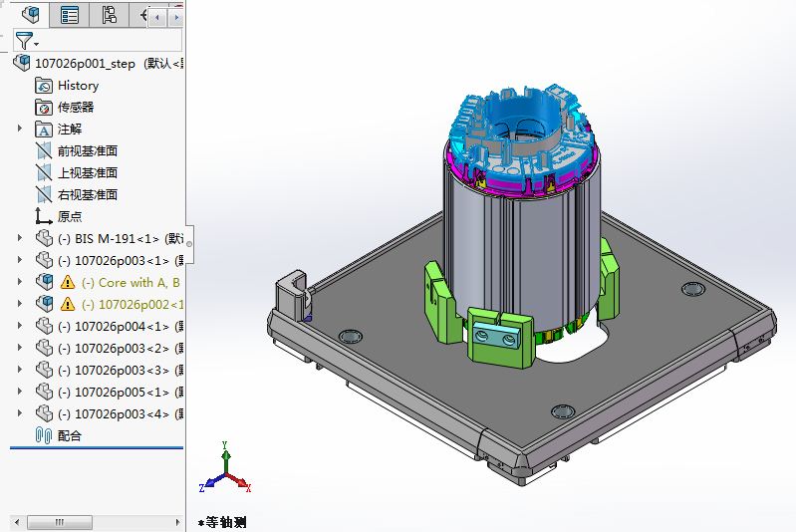Expand the 注解 annotations node

pos(20,129)
